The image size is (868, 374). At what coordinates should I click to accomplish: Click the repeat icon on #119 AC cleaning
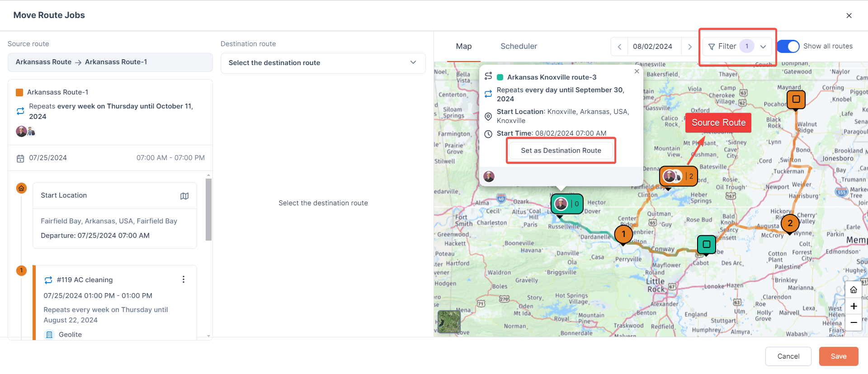[48, 280]
